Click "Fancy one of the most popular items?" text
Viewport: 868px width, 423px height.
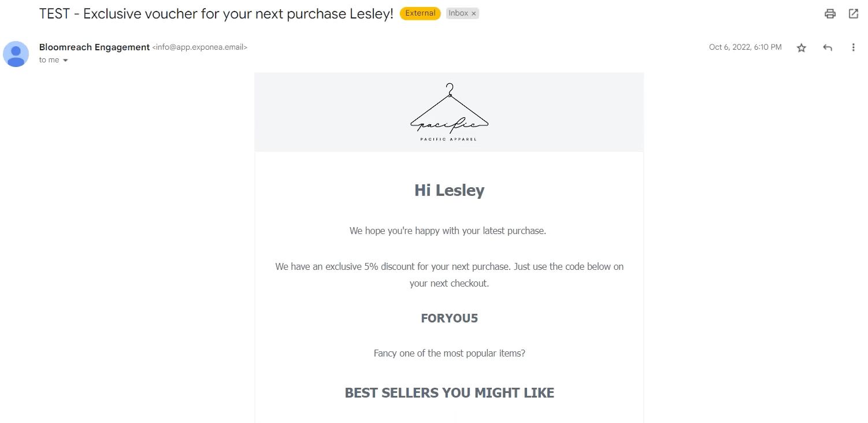tap(449, 353)
